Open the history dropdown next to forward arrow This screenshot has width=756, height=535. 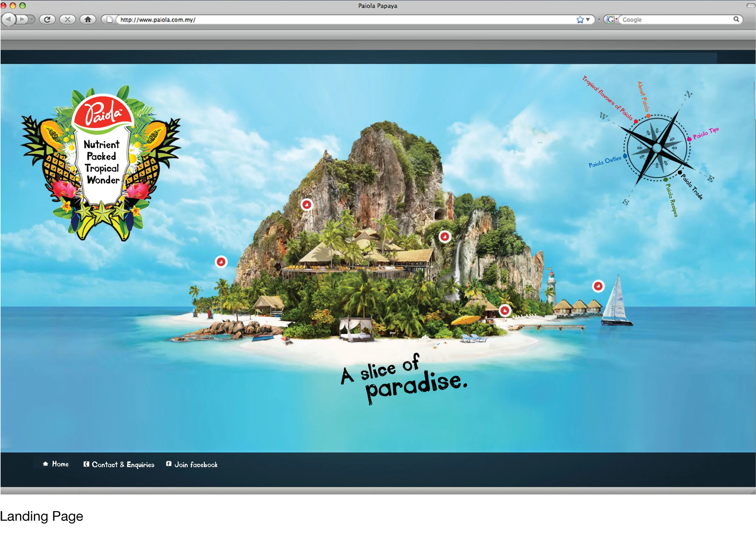(31, 19)
